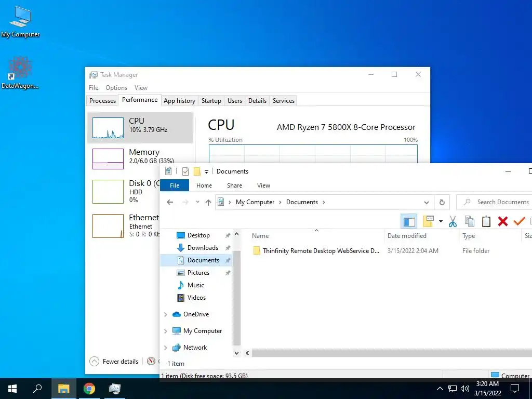Click the red X Delete icon

point(503,221)
